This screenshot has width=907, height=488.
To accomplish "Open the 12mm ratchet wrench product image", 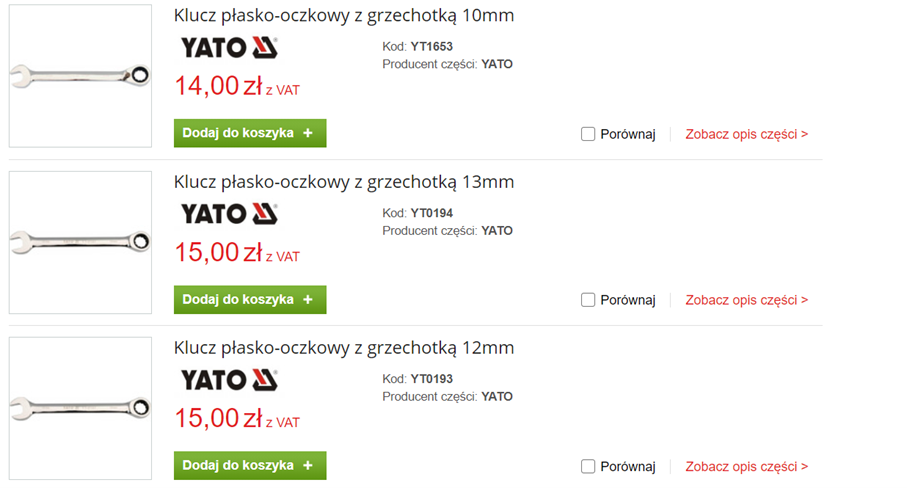I will pyautogui.click(x=80, y=407).
